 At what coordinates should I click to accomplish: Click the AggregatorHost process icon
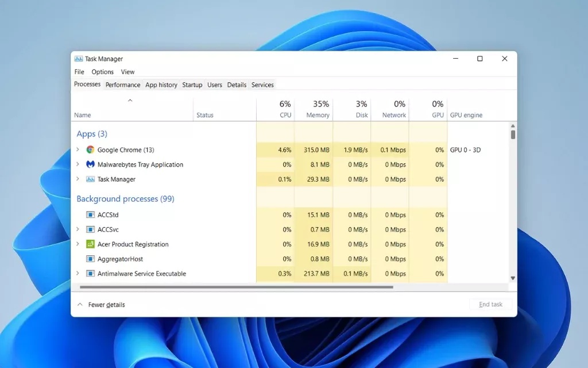click(90, 259)
